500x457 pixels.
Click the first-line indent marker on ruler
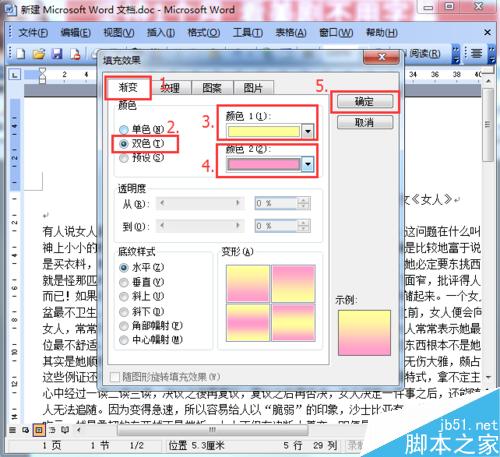pyautogui.click(x=42, y=71)
